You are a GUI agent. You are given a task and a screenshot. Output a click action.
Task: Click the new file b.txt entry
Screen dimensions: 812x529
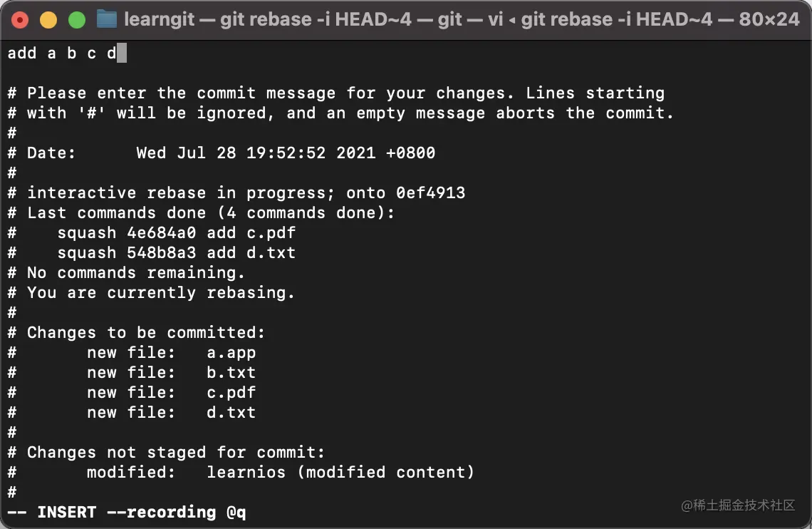click(172, 373)
